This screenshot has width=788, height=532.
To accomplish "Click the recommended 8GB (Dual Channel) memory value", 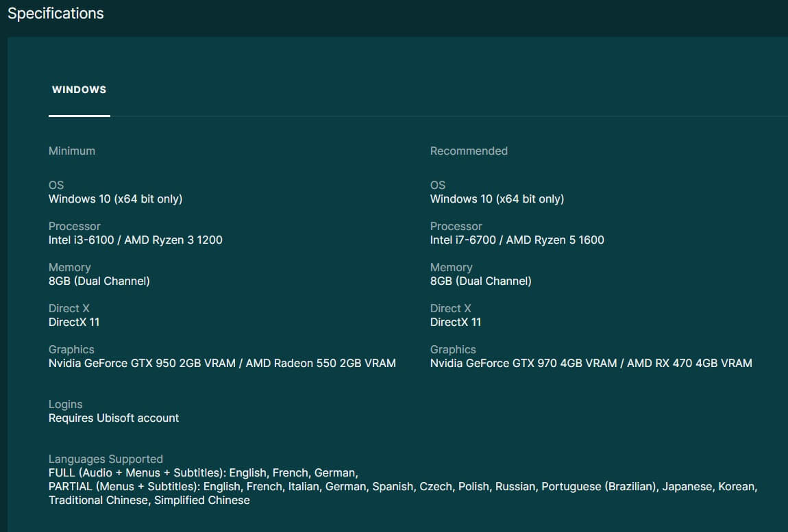I will pos(480,281).
